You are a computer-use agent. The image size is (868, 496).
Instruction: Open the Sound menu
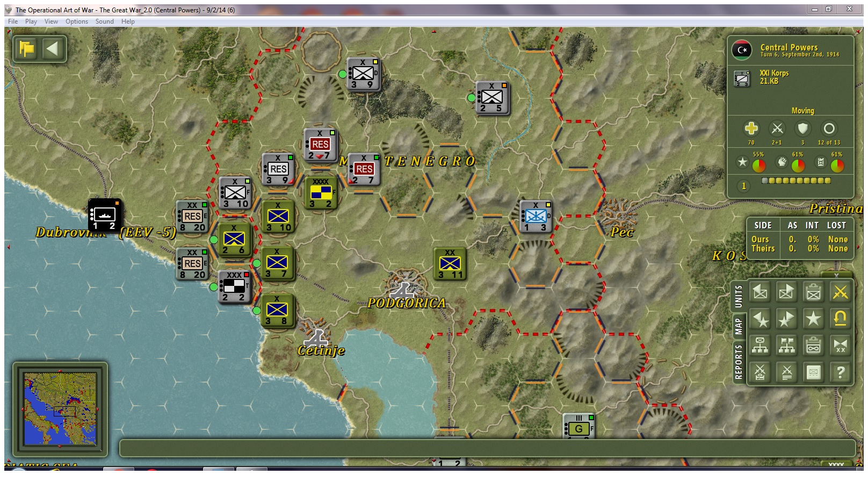(x=105, y=21)
